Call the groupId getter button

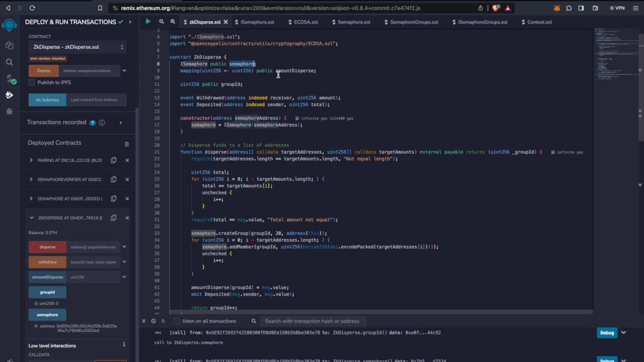47,292
